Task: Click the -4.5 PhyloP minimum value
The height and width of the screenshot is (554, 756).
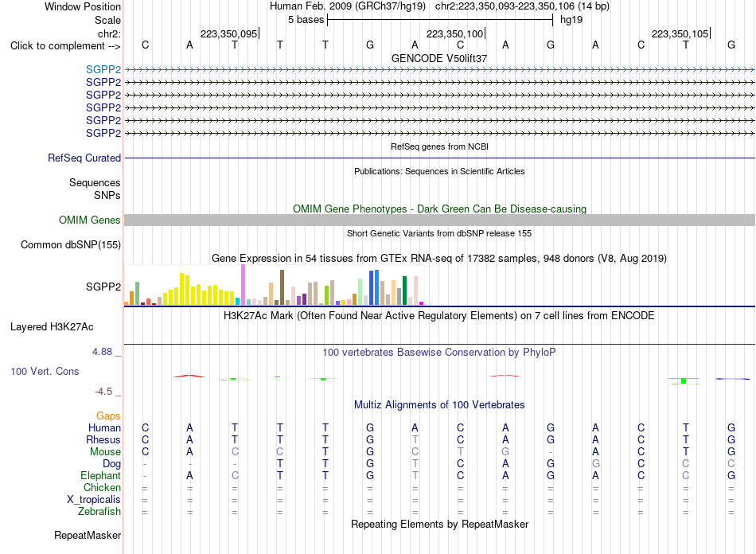Action: pyautogui.click(x=103, y=392)
